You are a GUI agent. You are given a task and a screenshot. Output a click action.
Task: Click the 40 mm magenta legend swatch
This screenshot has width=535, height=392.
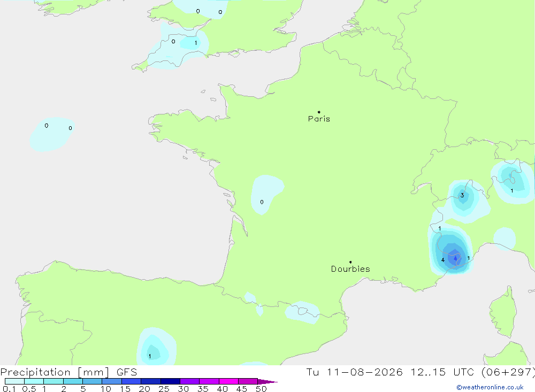click(x=228, y=381)
